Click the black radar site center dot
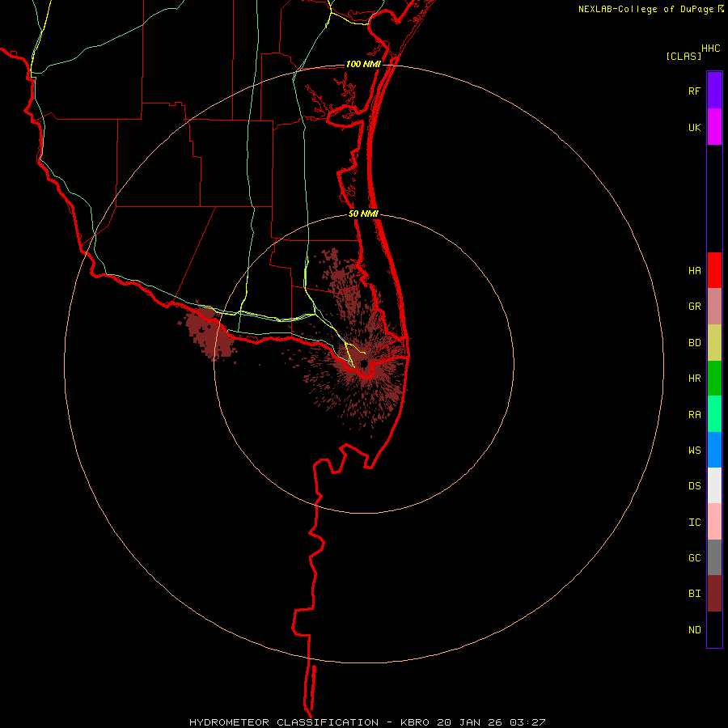The width and height of the screenshot is (728, 728). [x=364, y=363]
